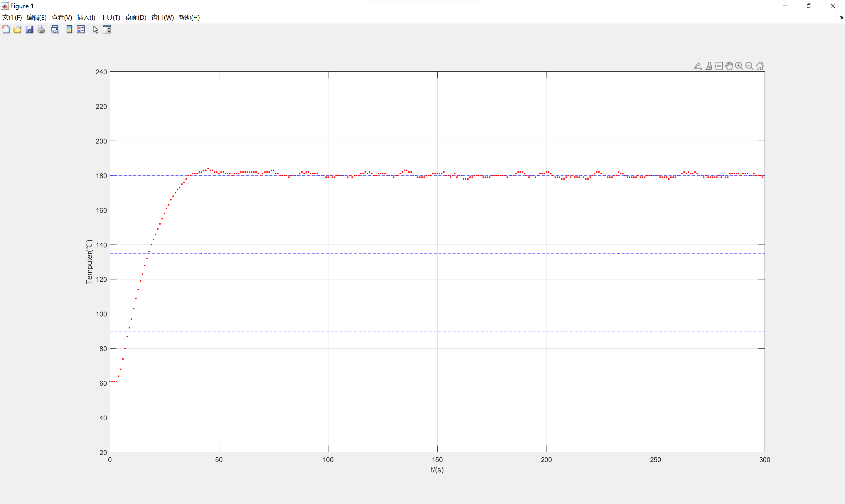845x504 pixels.
Task: Open the 窗口(W) menu
Action: (163, 17)
